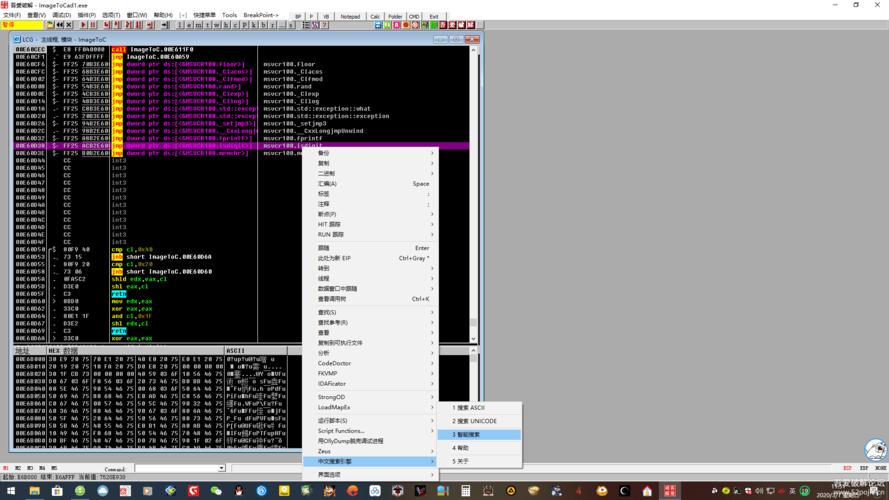The height and width of the screenshot is (500, 889).
Task: Expand the Zeus context submenu
Action: click(x=370, y=451)
